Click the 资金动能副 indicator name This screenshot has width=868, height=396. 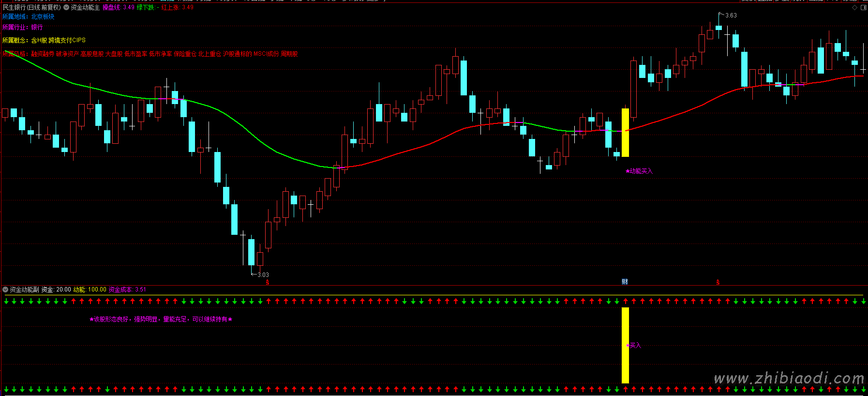[x=24, y=289]
